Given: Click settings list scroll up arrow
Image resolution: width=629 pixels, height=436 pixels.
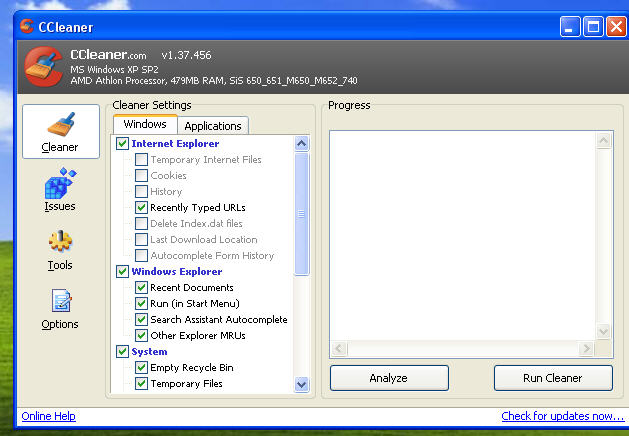Looking at the screenshot, I should pos(302,144).
